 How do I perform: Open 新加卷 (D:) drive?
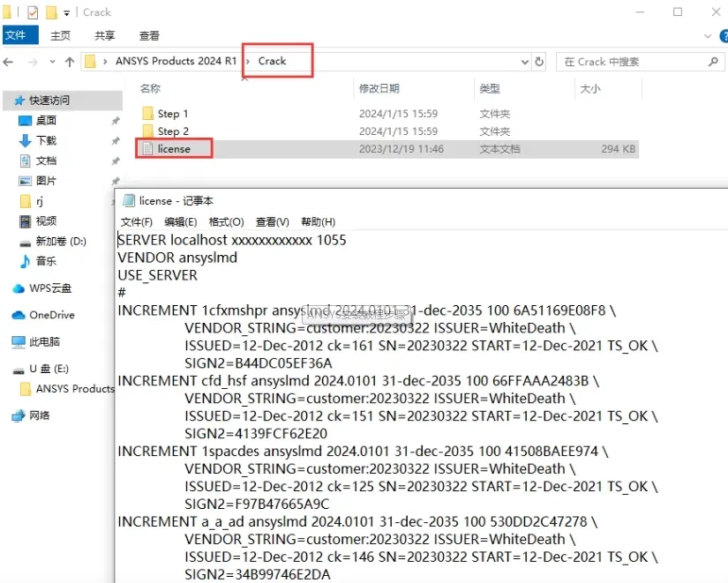[x=61, y=242]
